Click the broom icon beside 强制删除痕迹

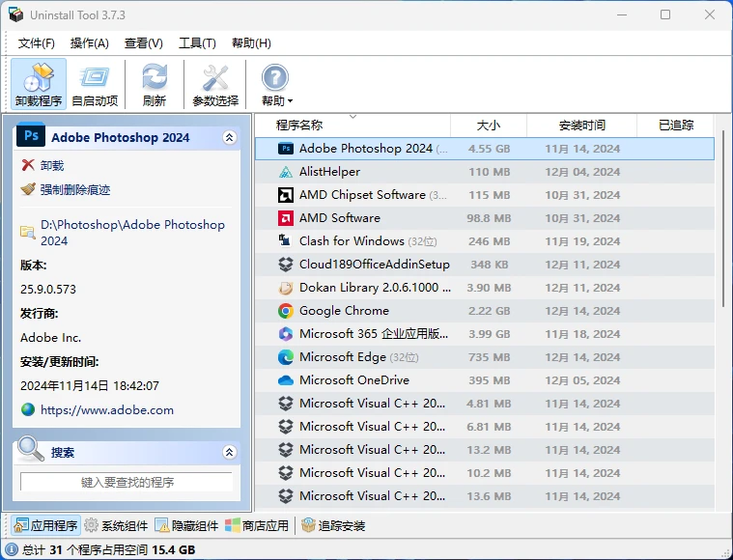28,189
